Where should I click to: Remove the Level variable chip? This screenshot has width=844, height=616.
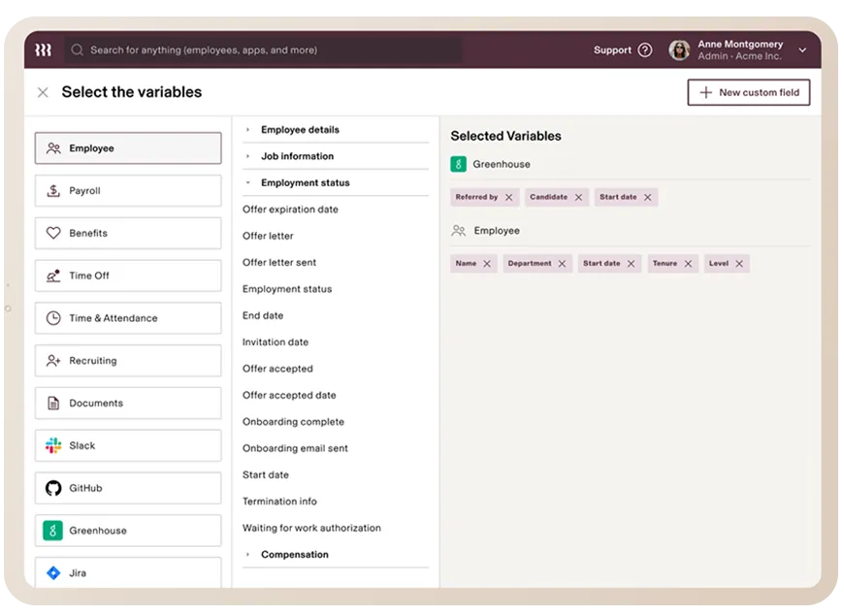tap(739, 264)
